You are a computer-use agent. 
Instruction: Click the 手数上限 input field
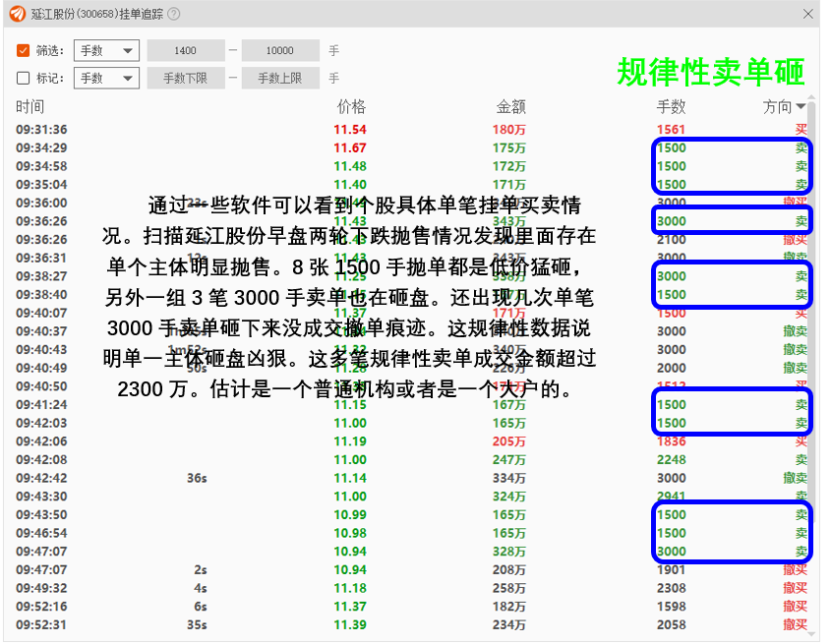click(x=280, y=79)
